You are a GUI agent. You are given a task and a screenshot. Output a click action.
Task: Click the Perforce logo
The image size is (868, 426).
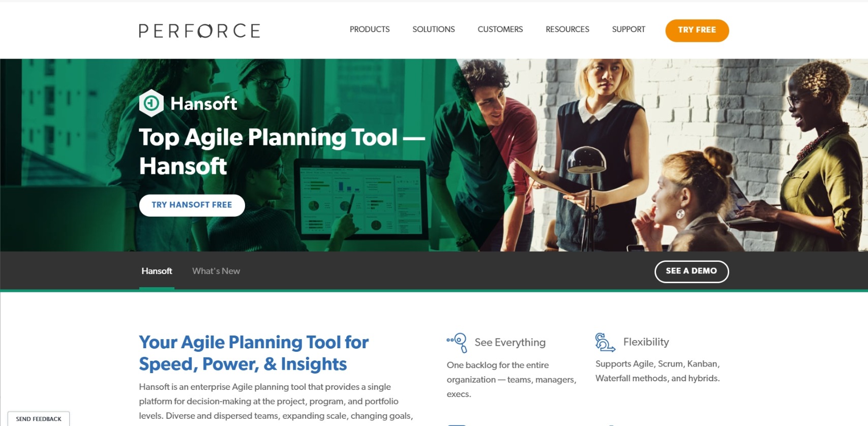click(199, 31)
